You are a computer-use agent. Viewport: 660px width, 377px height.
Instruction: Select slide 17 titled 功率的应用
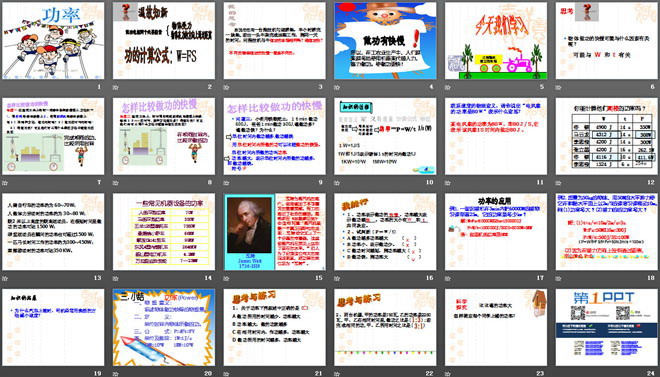point(496,232)
